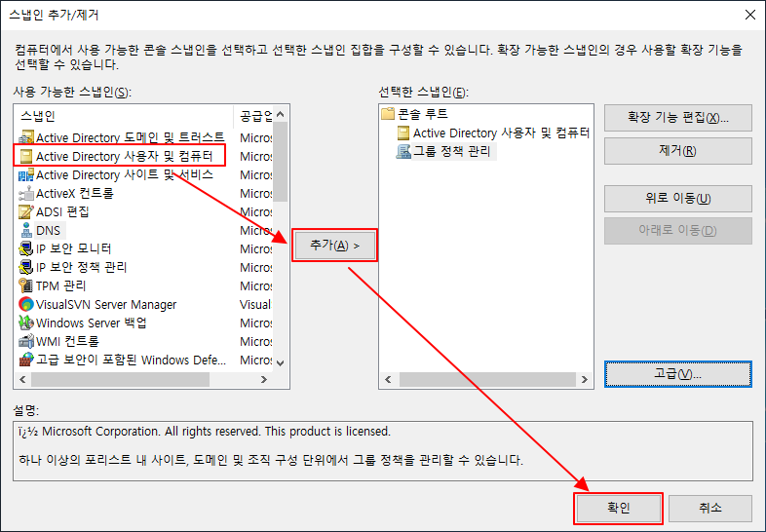
Task: Select "DNS" row text
Action: [49, 231]
